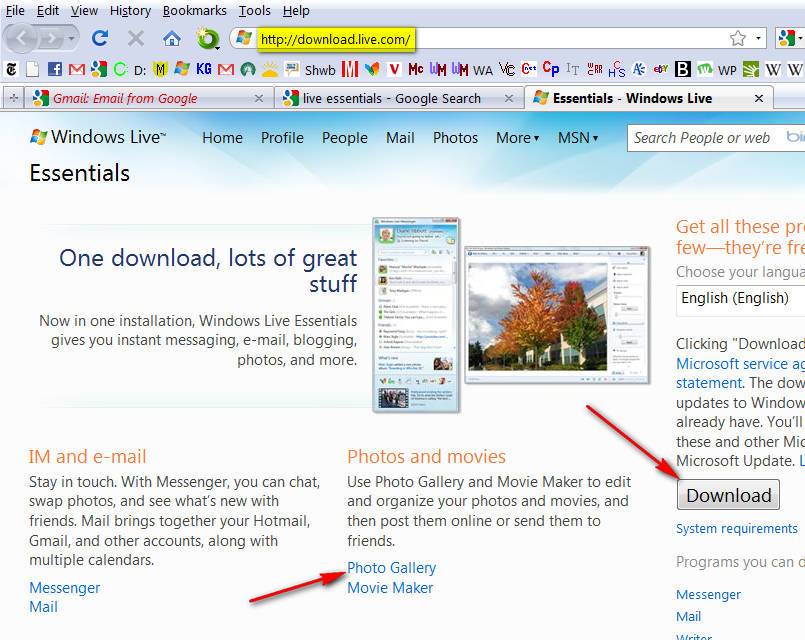
Task: Open the Cp bookmark
Action: click(551, 68)
